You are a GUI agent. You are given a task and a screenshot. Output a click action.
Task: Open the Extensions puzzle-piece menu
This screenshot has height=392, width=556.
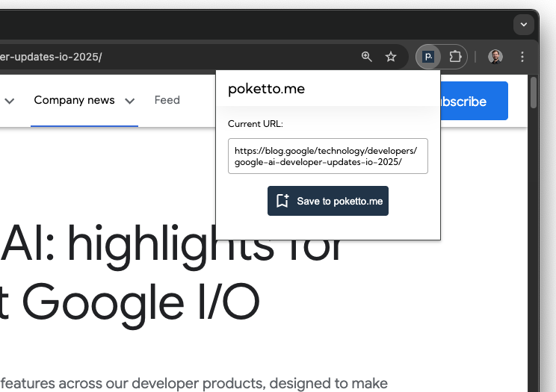[455, 57]
